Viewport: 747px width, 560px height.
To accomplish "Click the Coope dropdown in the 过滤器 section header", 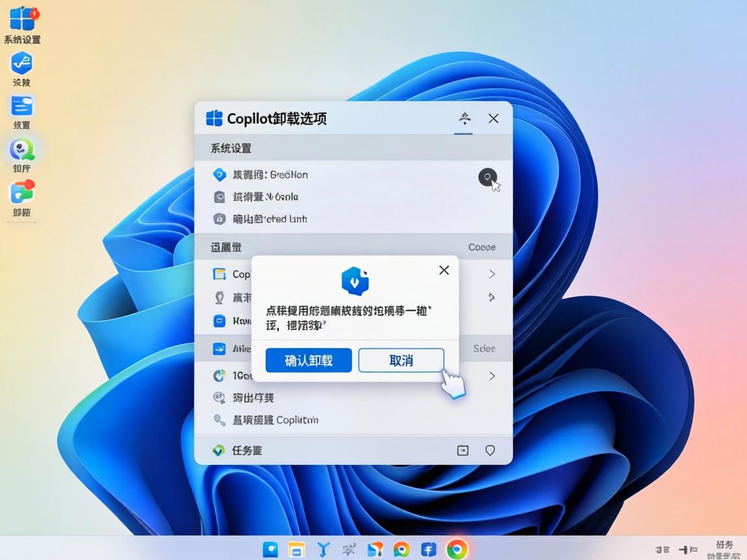I will pos(482,247).
